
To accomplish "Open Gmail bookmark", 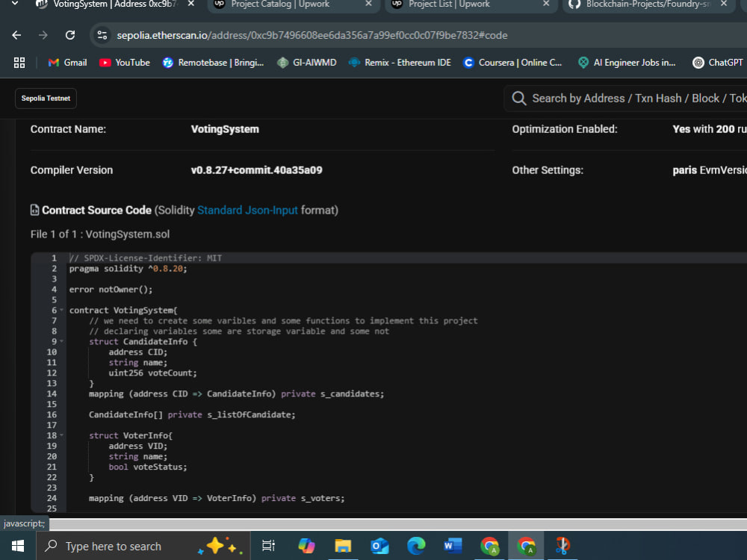I will coord(67,63).
